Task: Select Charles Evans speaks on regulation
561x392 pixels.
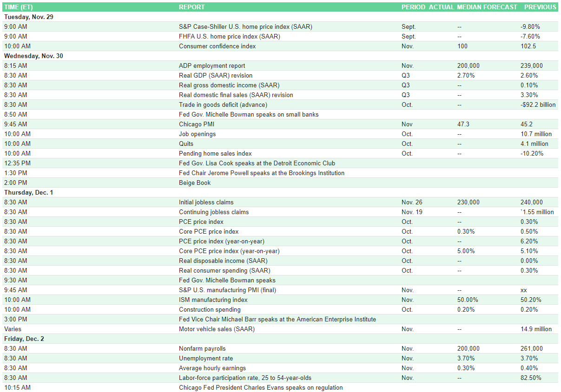Action: tap(261, 387)
